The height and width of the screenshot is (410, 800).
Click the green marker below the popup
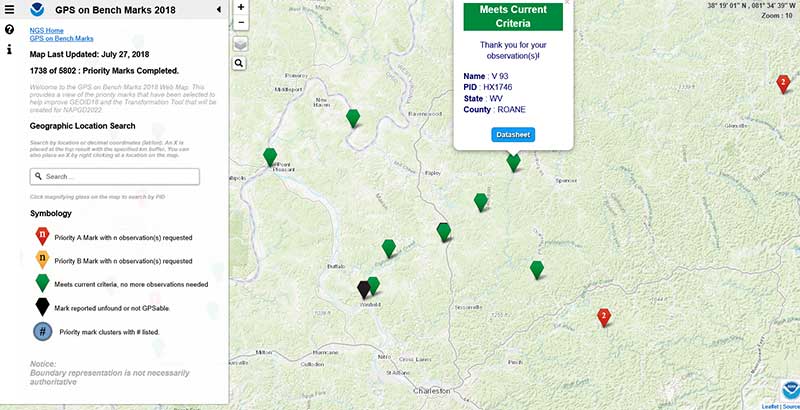click(514, 162)
